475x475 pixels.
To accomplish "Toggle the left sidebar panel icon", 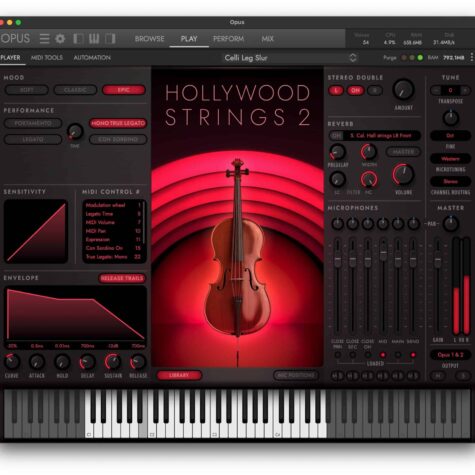I will 78,39.
